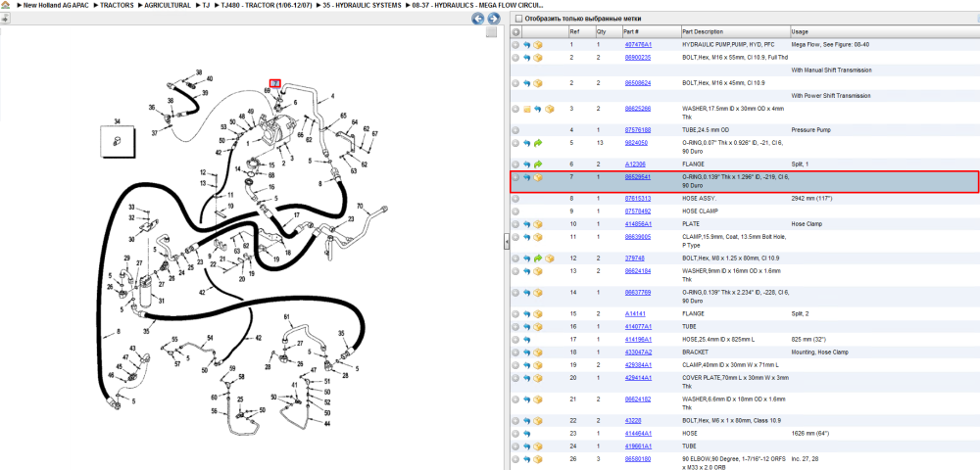Click the package icon for part 86580180
Image resolution: width=980 pixels, height=470 pixels.
point(537,459)
